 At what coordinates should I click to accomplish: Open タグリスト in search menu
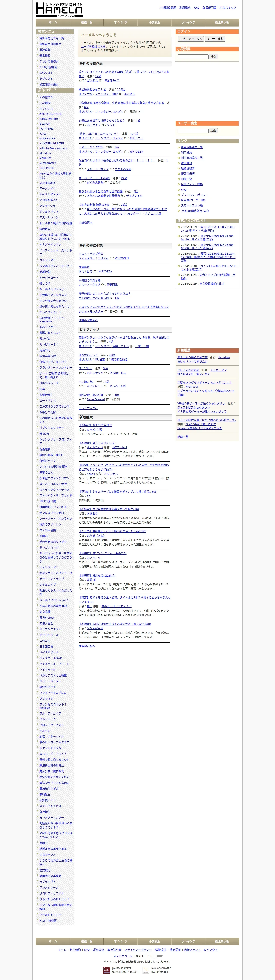(46, 79)
